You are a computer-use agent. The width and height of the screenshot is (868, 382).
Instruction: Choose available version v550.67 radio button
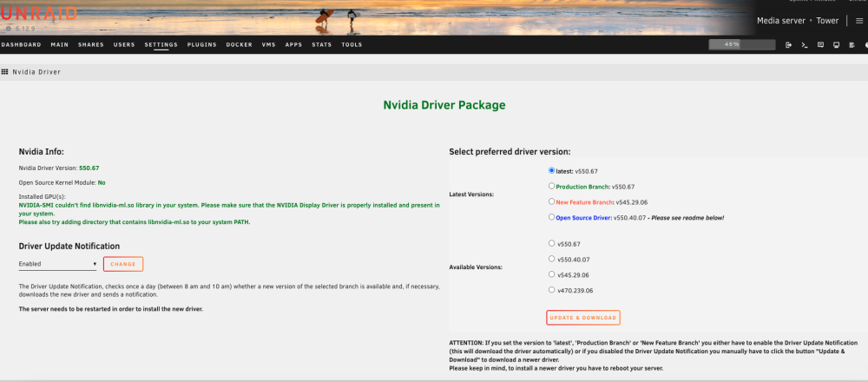(x=551, y=243)
